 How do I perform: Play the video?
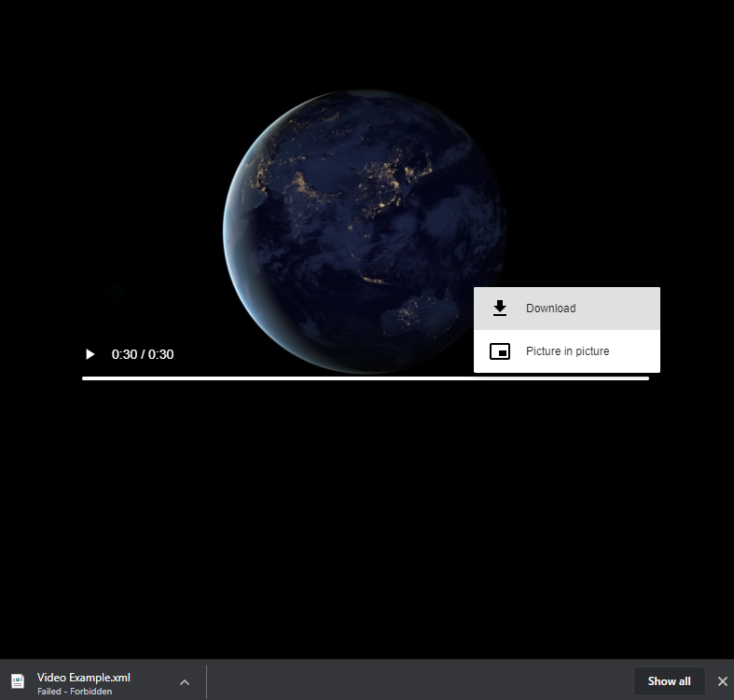[90, 355]
